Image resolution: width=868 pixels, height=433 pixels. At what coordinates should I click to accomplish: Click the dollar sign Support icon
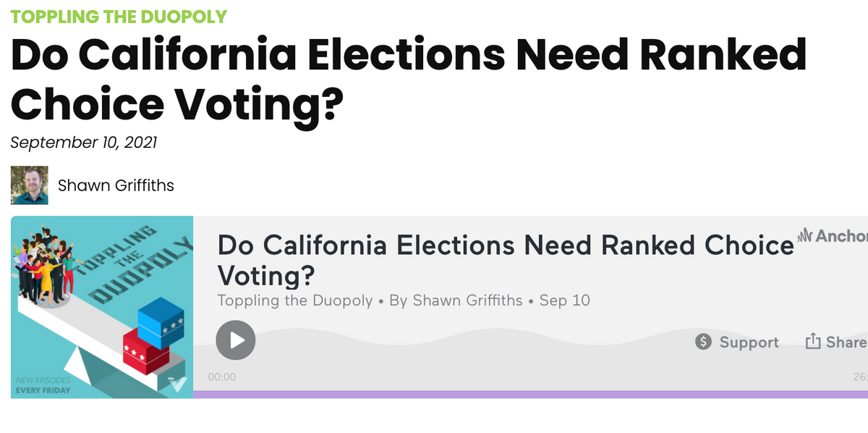pos(703,342)
